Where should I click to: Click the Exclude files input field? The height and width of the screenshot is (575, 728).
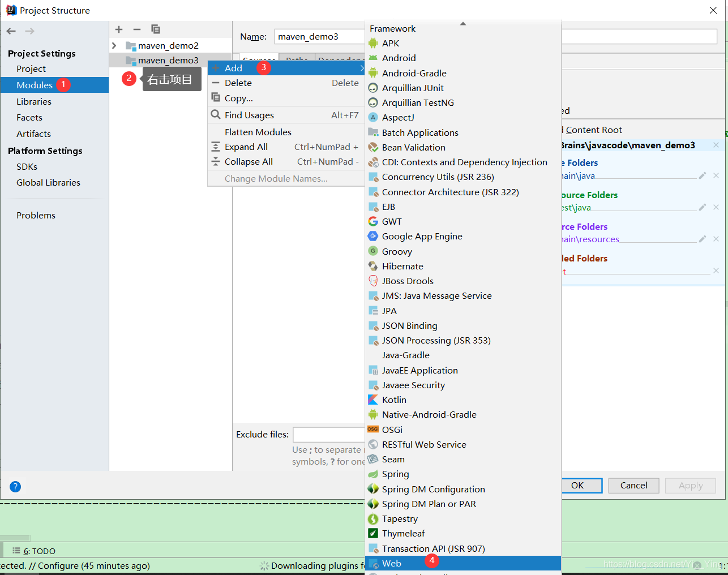click(329, 435)
